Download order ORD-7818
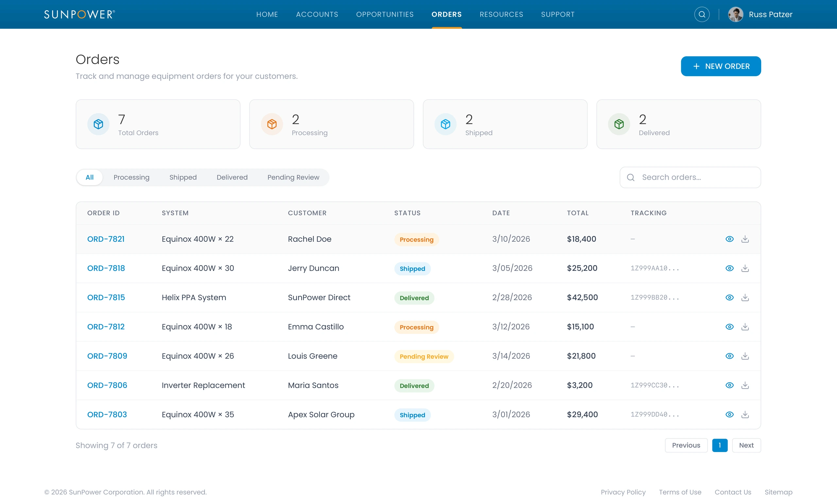The height and width of the screenshot is (504, 837). coord(745,268)
